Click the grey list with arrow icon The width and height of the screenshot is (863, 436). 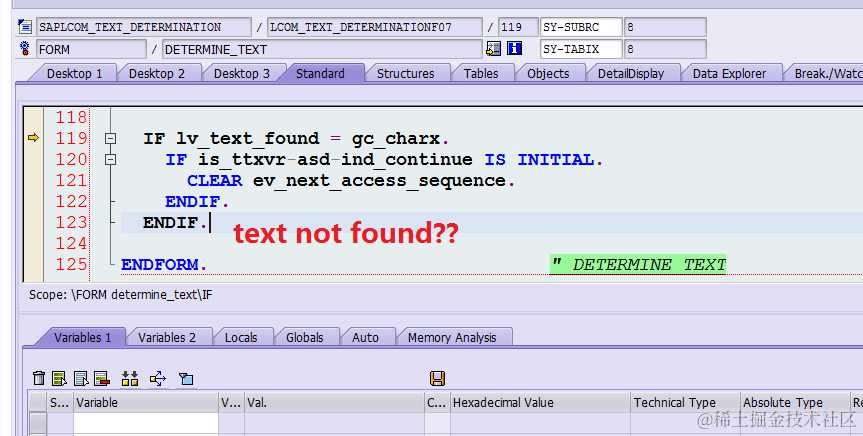coord(81,378)
